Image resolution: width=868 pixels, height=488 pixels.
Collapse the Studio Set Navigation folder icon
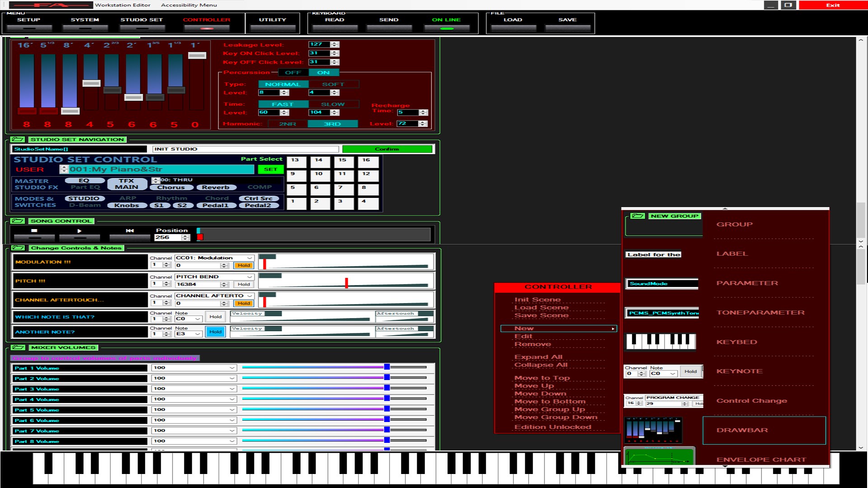click(x=18, y=140)
